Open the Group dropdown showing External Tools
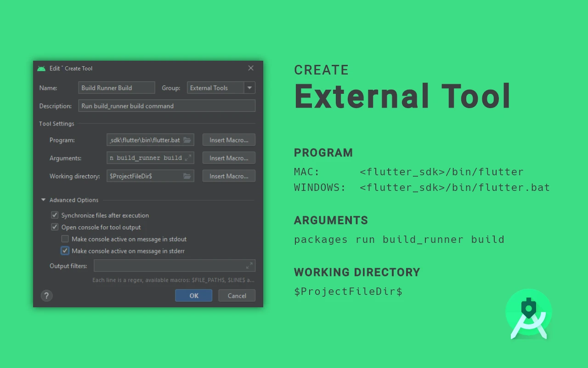Viewport: 588px width, 368px height. coord(249,87)
